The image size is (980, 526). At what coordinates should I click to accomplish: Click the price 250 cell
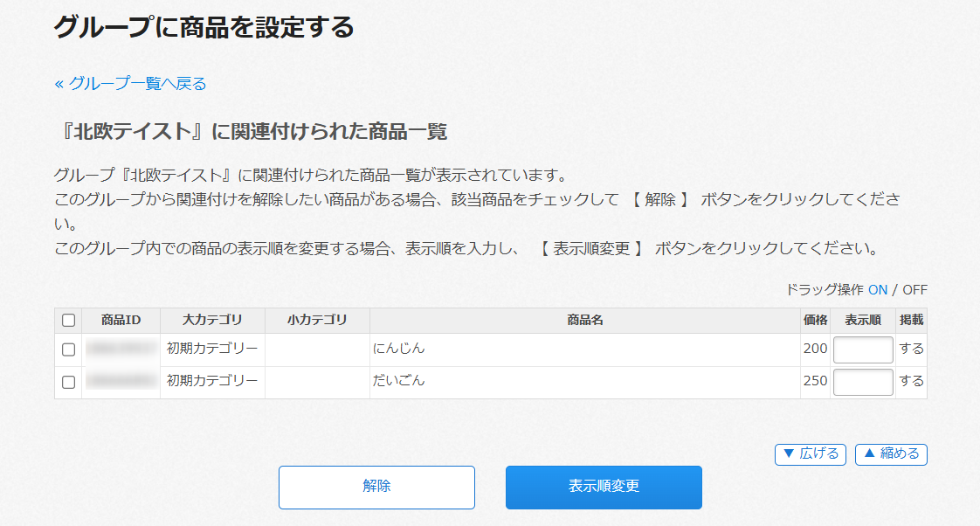coord(815,382)
